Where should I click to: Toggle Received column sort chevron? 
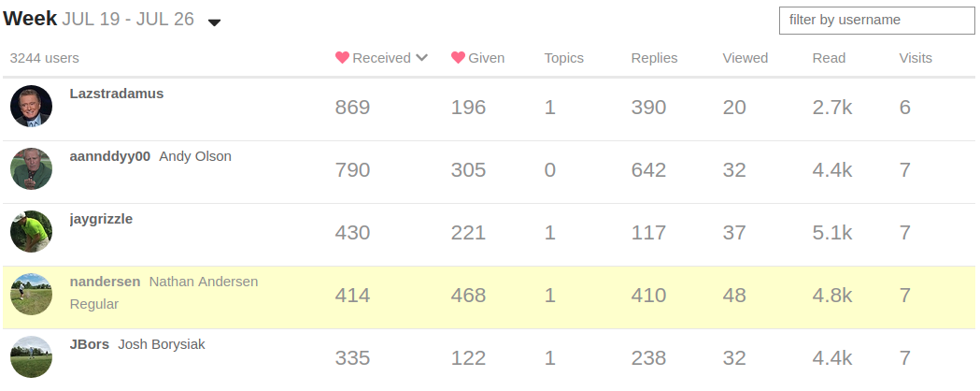tap(421, 58)
